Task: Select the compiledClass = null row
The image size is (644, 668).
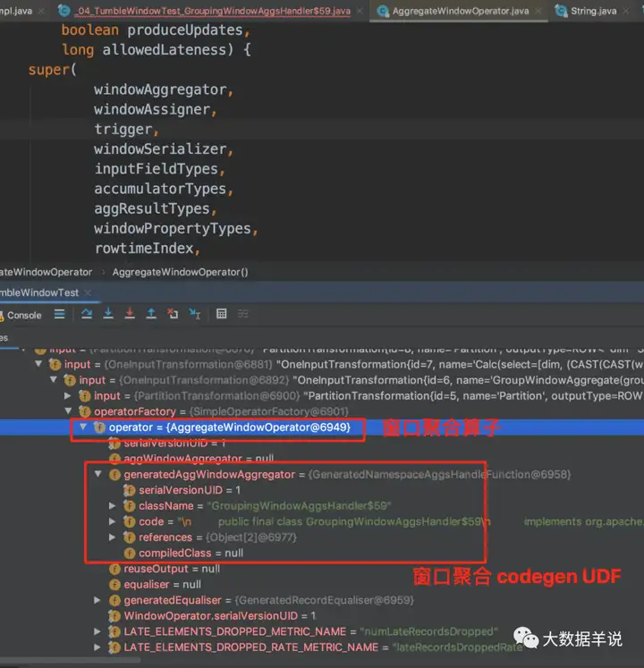Action: point(322,553)
